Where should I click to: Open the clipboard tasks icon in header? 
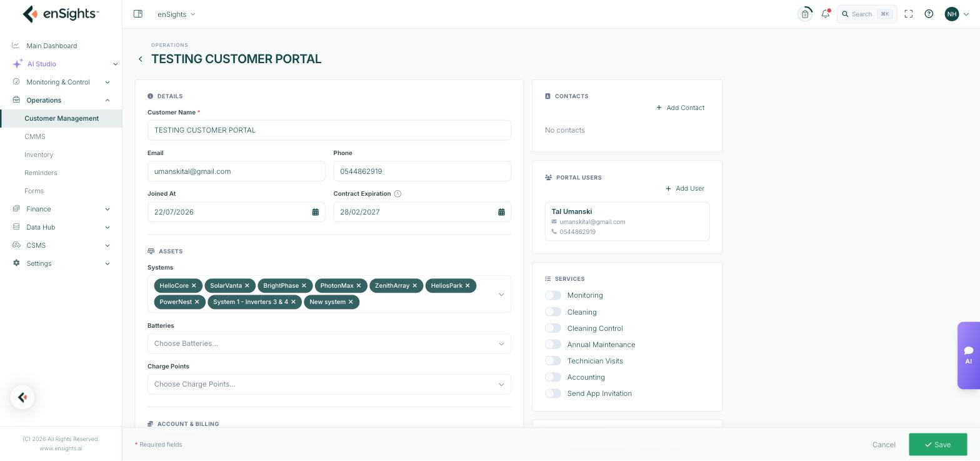[x=805, y=14]
